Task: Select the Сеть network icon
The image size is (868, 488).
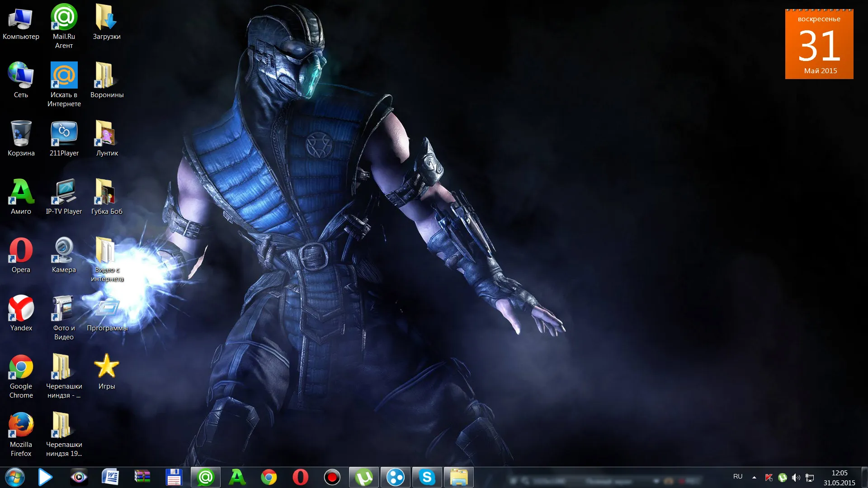Action: coord(21,80)
